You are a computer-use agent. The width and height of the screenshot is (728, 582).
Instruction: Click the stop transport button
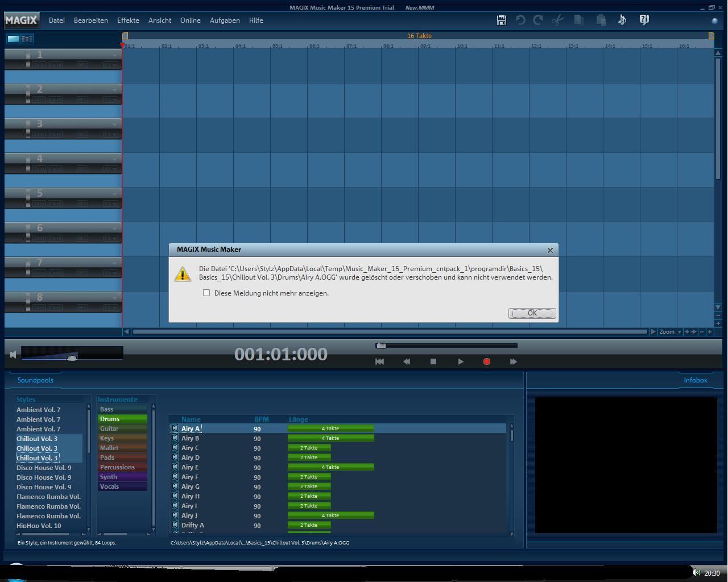point(433,361)
